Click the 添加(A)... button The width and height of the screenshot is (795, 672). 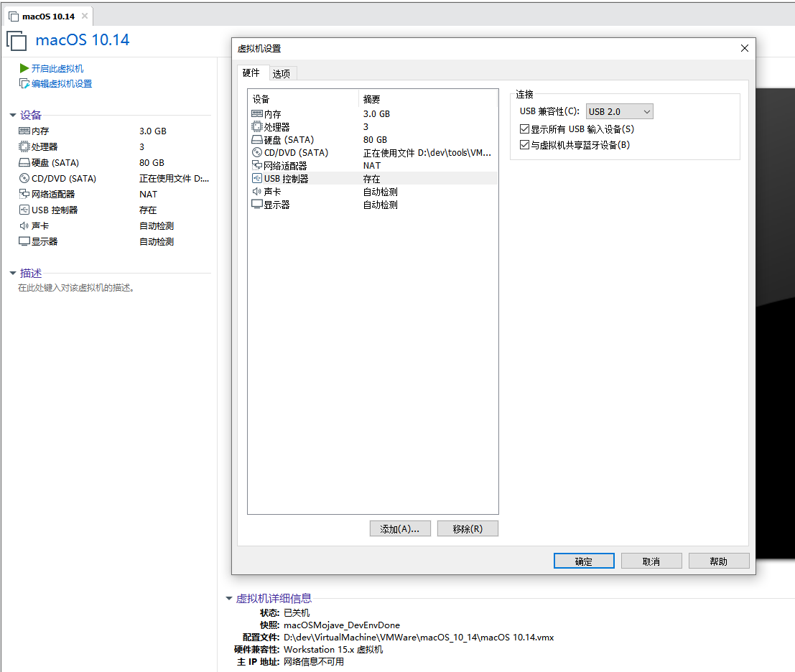pyautogui.click(x=400, y=528)
